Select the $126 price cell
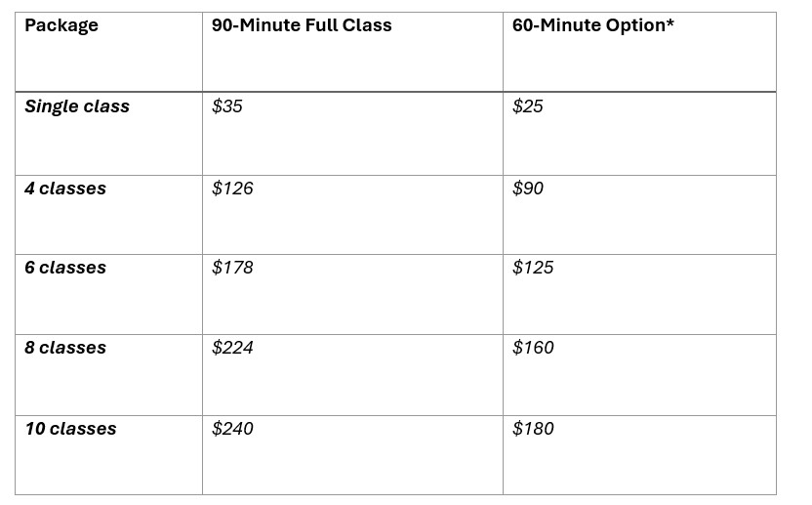The width and height of the screenshot is (812, 505). 232,189
